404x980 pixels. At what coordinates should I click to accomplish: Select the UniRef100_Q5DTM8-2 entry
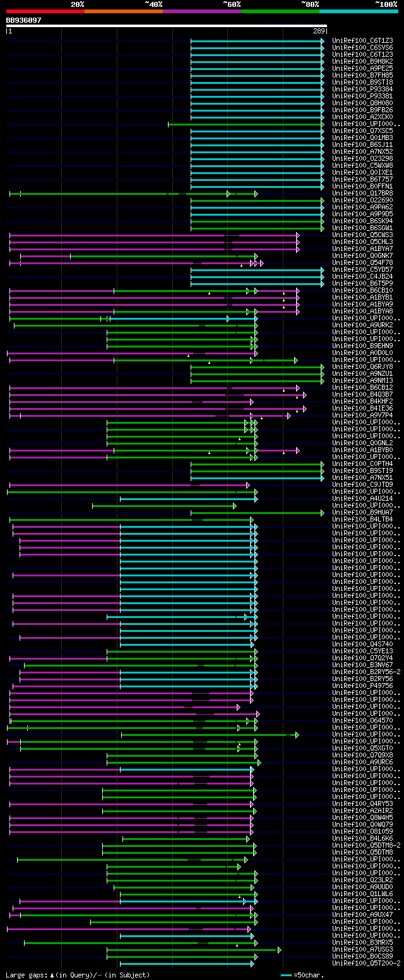pyautogui.click(x=366, y=845)
